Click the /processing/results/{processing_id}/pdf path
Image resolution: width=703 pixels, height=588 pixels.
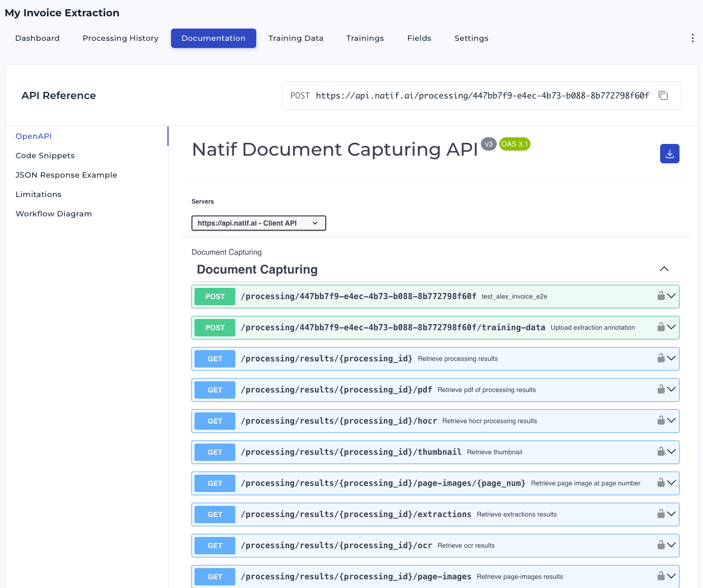tap(336, 390)
